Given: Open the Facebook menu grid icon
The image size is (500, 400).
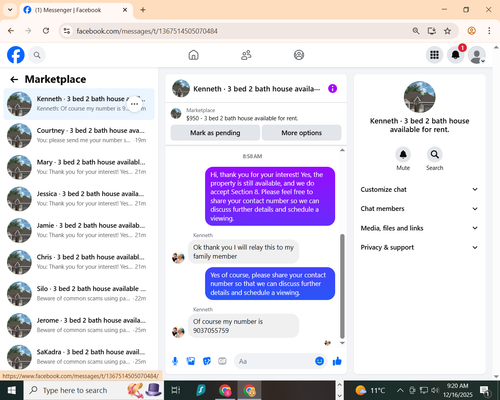Looking at the screenshot, I should click(x=434, y=55).
